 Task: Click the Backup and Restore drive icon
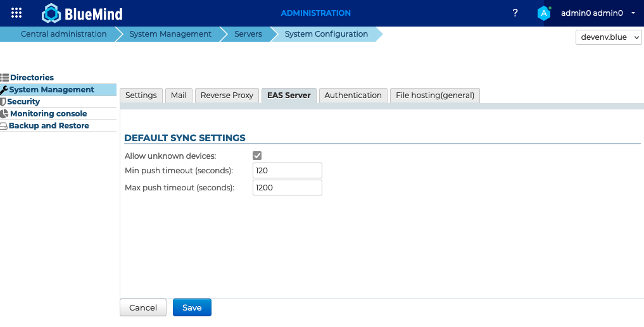[4, 126]
